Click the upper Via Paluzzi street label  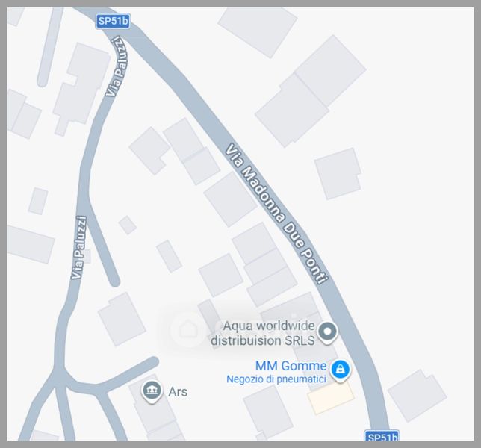(x=117, y=66)
